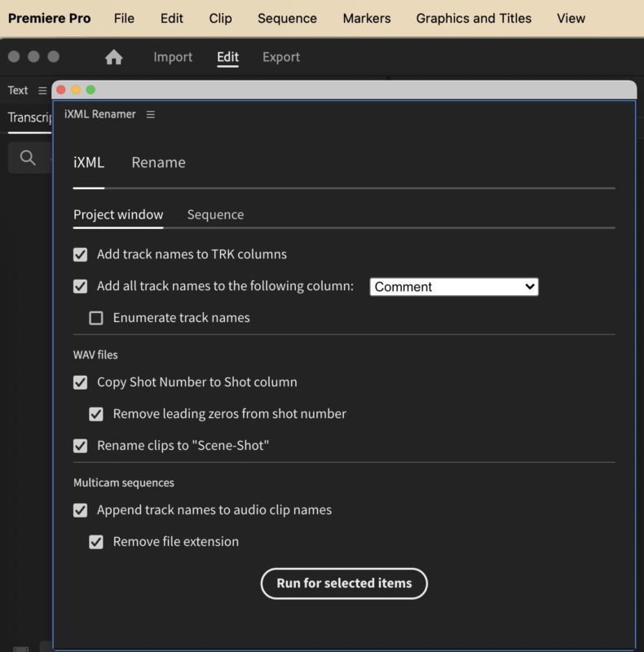Open the Markers menu
Image resolution: width=644 pixels, height=652 pixels.
[x=367, y=18]
